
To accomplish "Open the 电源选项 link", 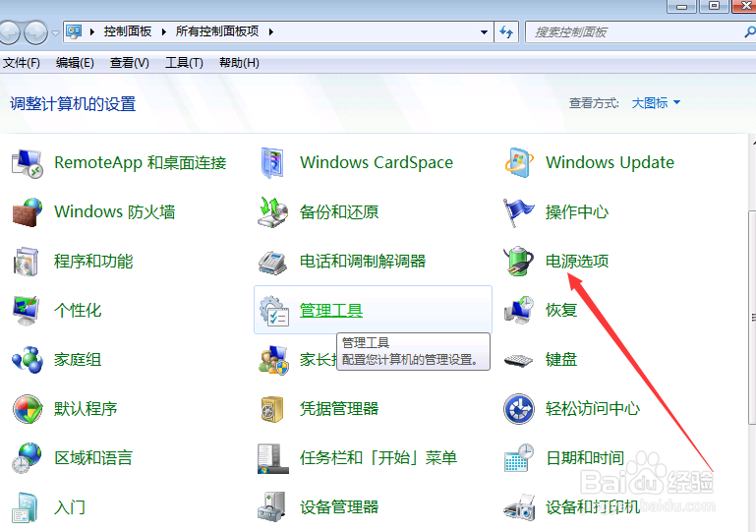I will click(x=577, y=262).
